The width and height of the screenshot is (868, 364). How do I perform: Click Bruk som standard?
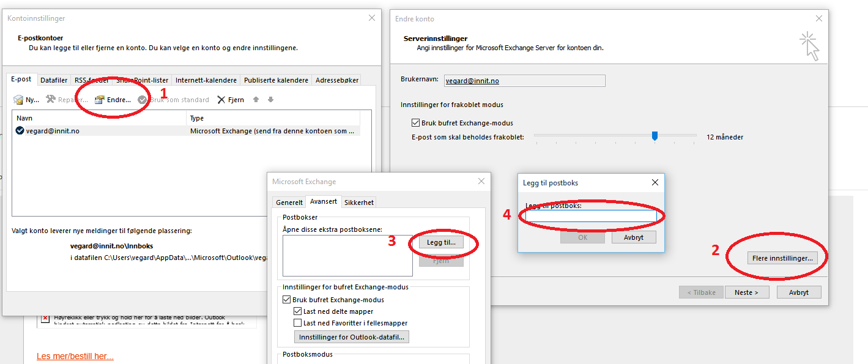tap(173, 100)
